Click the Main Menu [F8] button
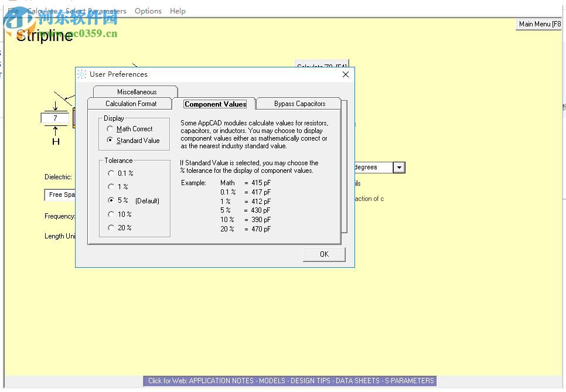This screenshot has height=392, width=566. (x=538, y=24)
